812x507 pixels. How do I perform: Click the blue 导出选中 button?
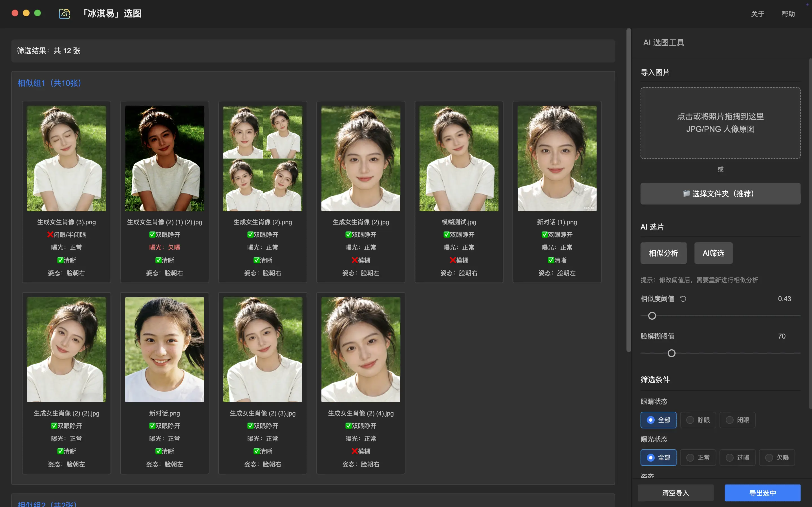(762, 493)
